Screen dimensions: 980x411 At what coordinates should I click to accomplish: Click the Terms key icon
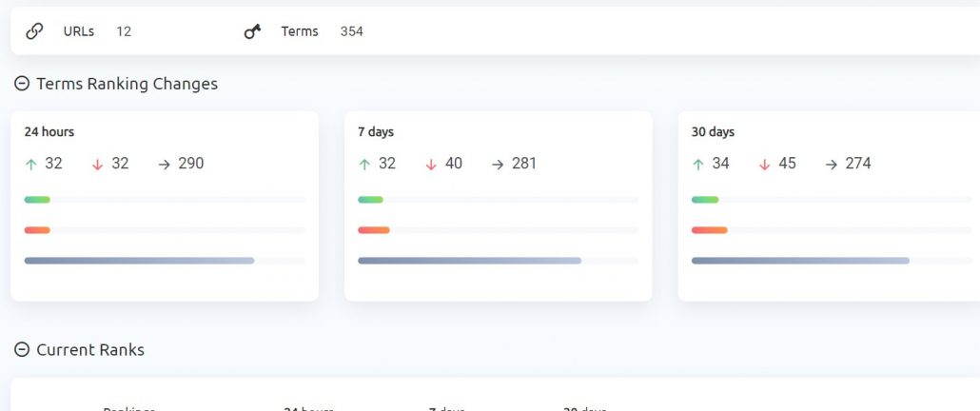pyautogui.click(x=252, y=31)
